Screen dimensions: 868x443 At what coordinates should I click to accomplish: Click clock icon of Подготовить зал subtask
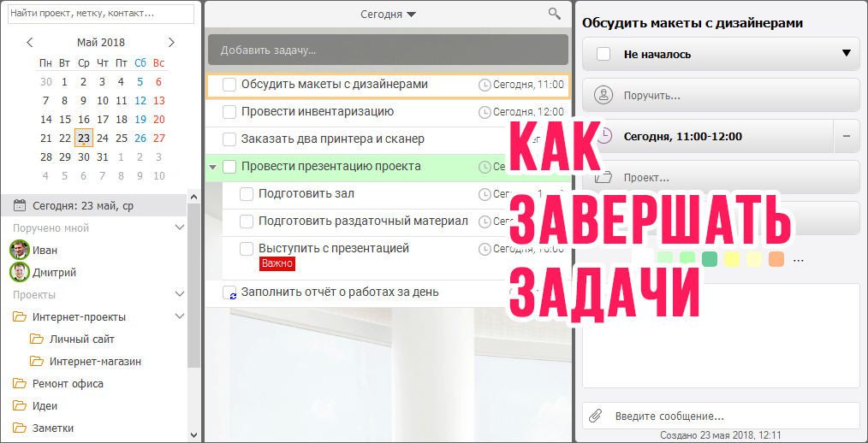coord(485,194)
